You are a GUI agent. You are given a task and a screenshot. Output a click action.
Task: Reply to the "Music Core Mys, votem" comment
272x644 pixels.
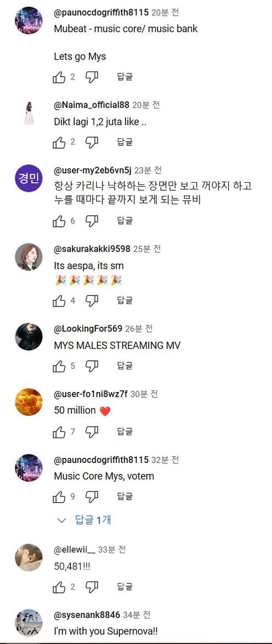point(125,496)
